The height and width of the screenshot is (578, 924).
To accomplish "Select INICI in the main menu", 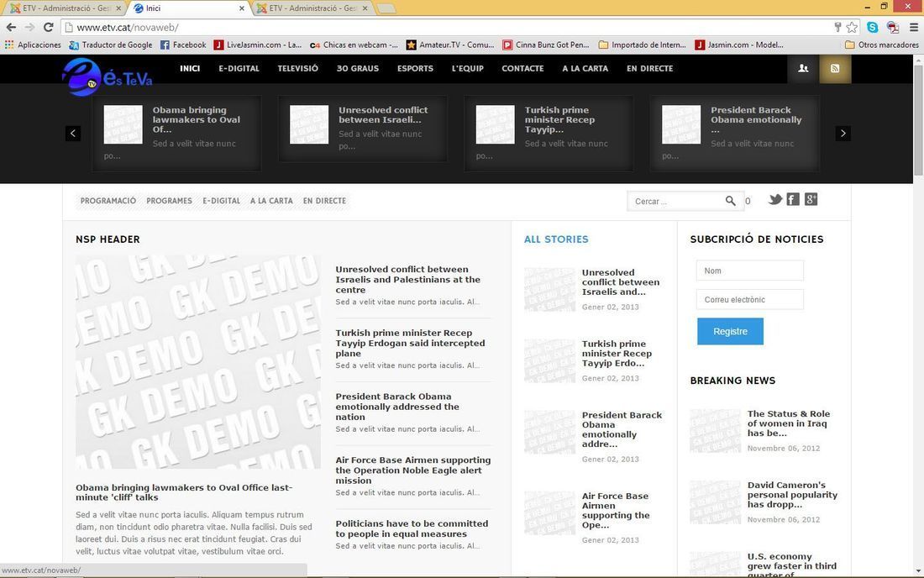I will pyautogui.click(x=190, y=68).
